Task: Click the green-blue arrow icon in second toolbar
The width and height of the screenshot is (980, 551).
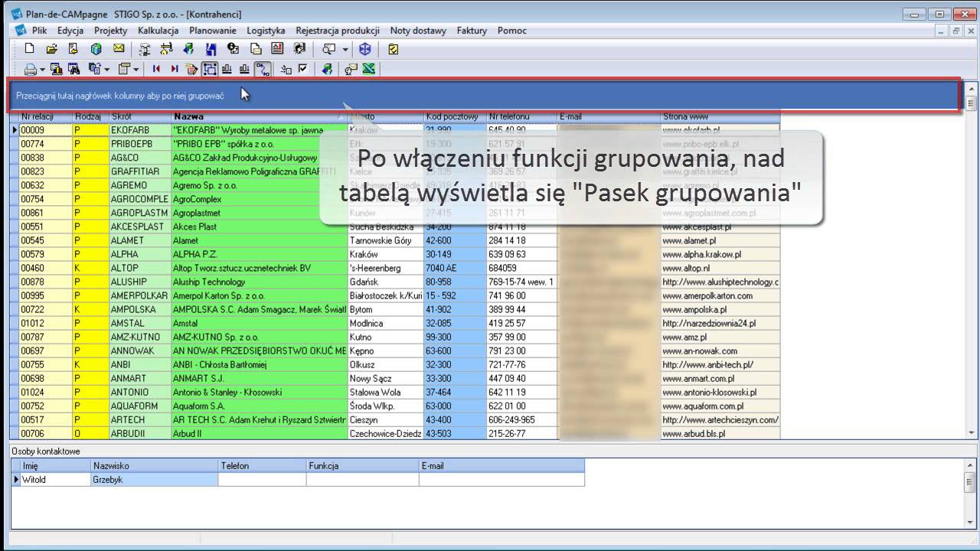Action: point(327,69)
